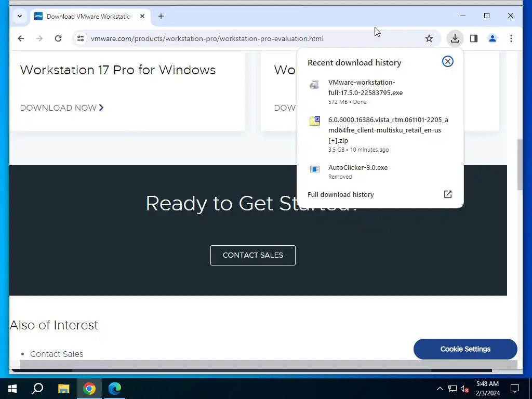
Task: Open Windows taskbar search
Action: click(37, 389)
